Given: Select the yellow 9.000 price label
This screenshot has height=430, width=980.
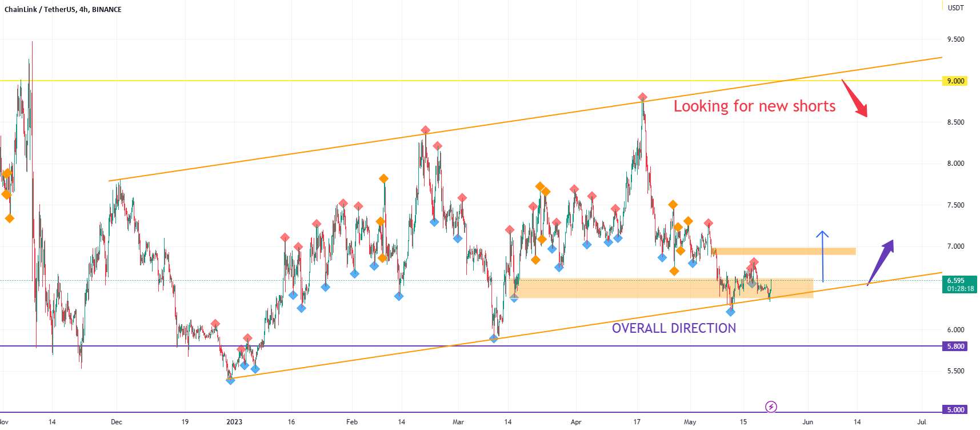Looking at the screenshot, I should point(955,81).
